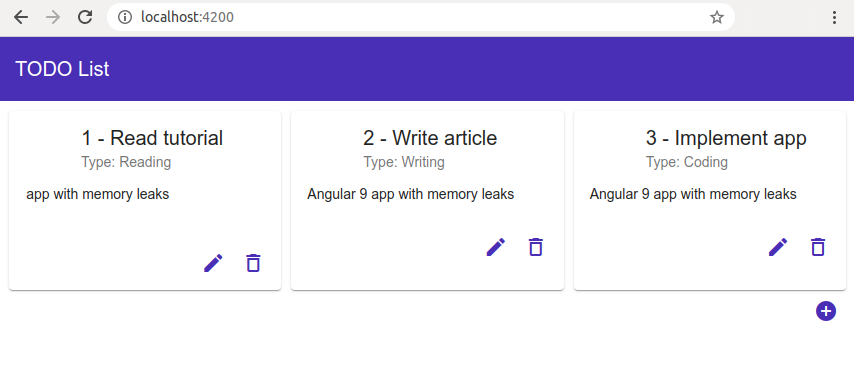Click the Type: Coding subtitle

pyautogui.click(x=687, y=162)
